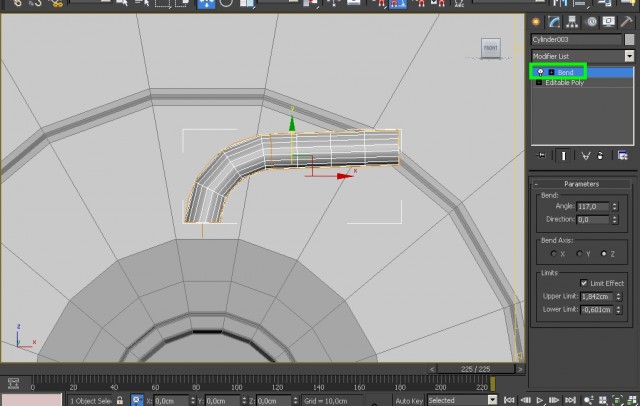
Task: Move time slider back with left arrow
Action: click(x=432, y=369)
